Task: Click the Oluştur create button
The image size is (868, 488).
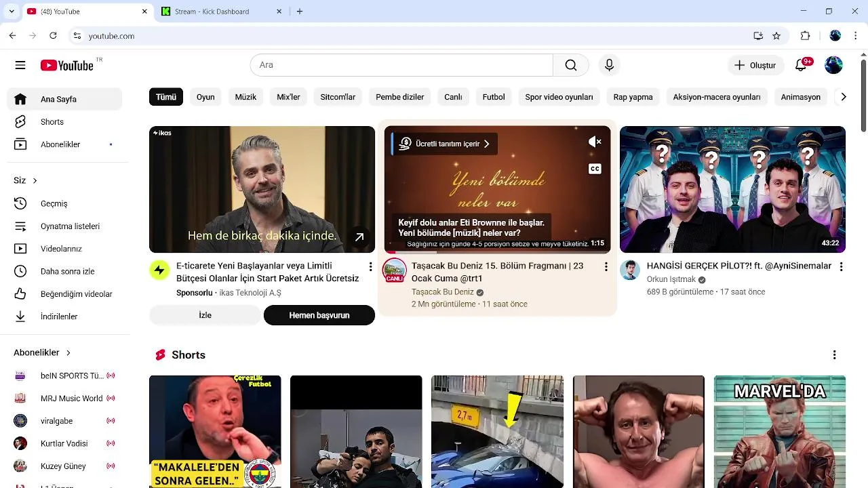Action: [755, 65]
